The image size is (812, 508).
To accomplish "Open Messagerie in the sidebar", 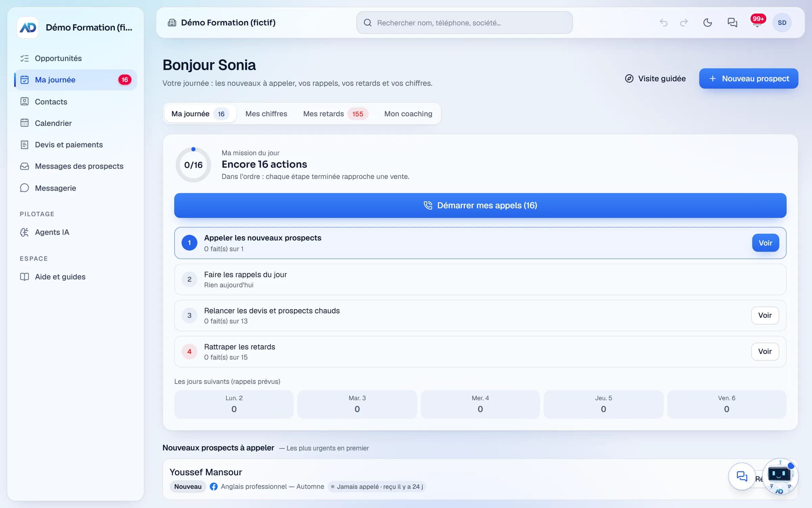I will point(75,188).
